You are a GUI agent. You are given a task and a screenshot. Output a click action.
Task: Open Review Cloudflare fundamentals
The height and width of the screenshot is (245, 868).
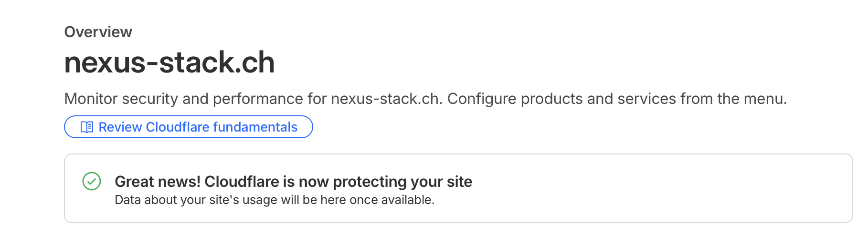[x=189, y=127]
